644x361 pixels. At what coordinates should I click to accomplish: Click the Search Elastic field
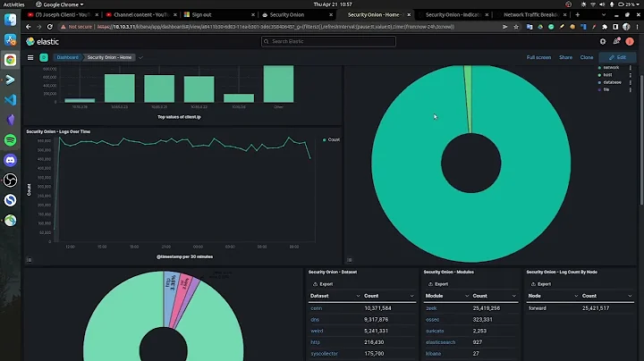(x=328, y=41)
